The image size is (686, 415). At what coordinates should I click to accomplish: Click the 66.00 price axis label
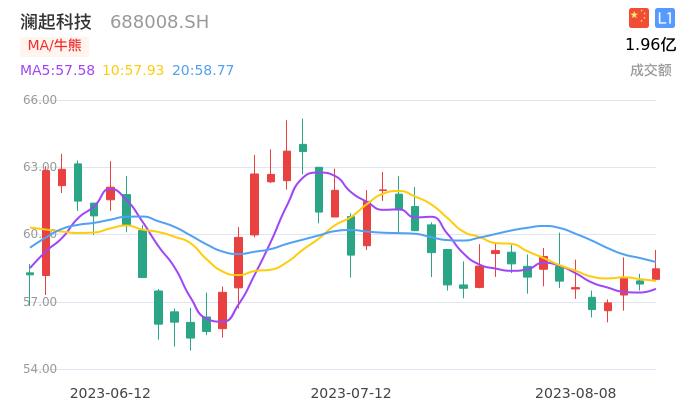point(40,100)
